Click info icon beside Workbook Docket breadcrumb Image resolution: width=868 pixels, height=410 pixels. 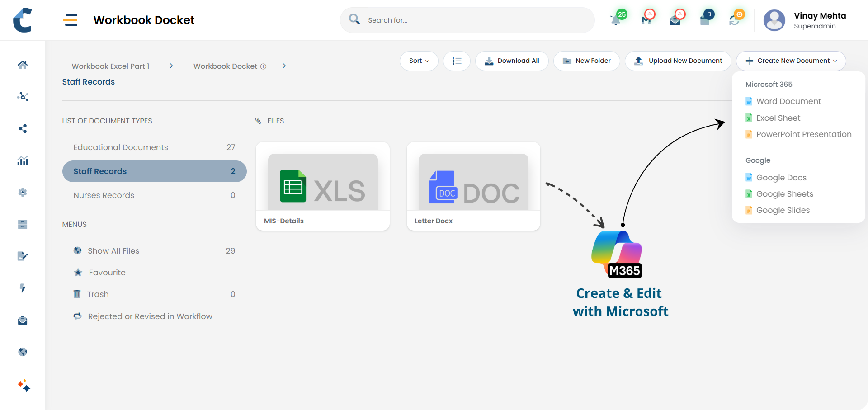pyautogui.click(x=263, y=66)
